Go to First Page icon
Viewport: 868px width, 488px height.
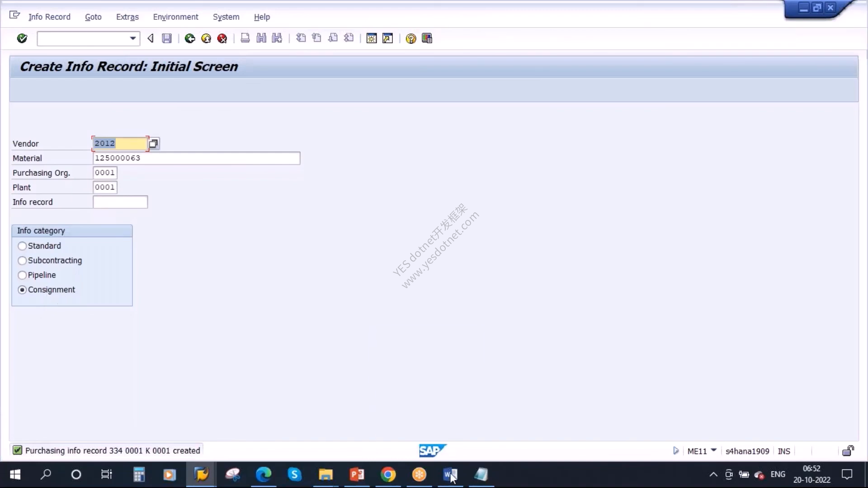point(301,38)
